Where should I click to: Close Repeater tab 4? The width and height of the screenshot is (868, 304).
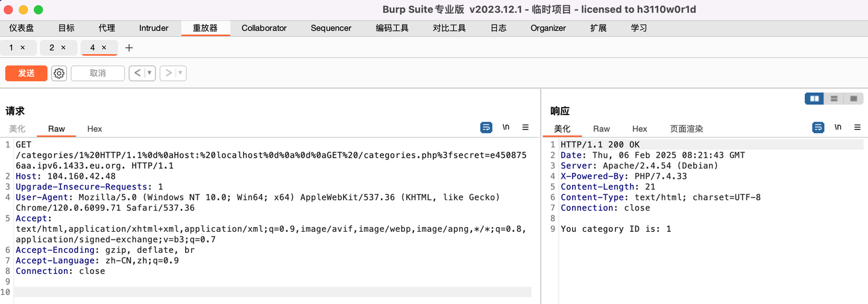104,48
